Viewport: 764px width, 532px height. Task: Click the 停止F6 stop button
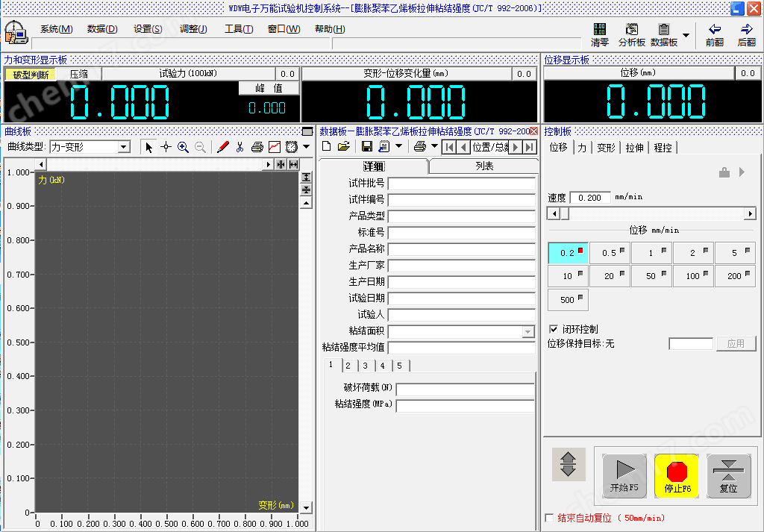[677, 476]
